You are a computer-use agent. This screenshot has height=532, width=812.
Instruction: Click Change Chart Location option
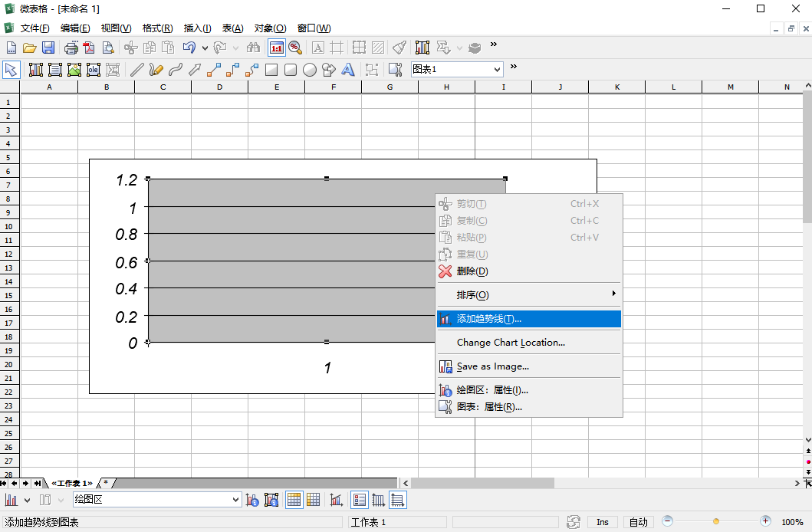coord(511,343)
